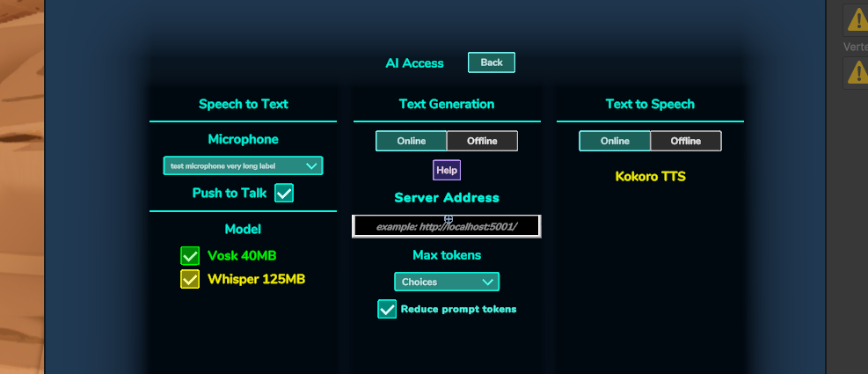868x374 pixels.
Task: Open the Max tokens Choices dropdown
Action: tap(447, 282)
